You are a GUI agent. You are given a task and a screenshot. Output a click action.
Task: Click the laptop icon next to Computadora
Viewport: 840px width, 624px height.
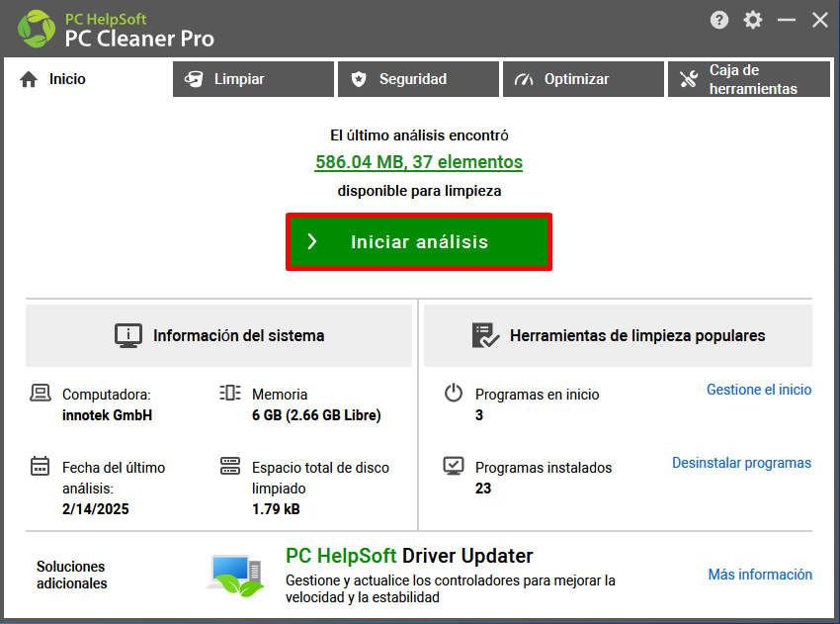41,393
